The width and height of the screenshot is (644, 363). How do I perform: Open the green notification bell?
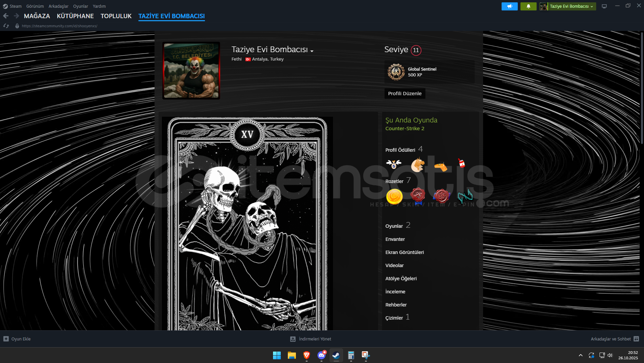(528, 6)
